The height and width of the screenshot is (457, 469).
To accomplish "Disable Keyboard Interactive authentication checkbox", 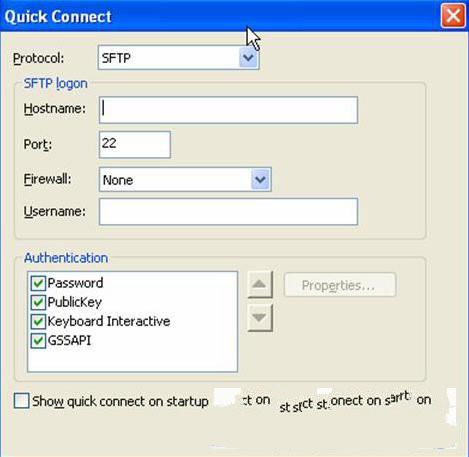I will click(38, 322).
